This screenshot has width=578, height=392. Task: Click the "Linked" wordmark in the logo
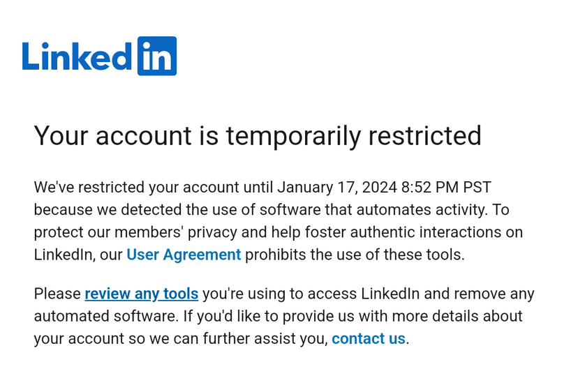coord(77,57)
